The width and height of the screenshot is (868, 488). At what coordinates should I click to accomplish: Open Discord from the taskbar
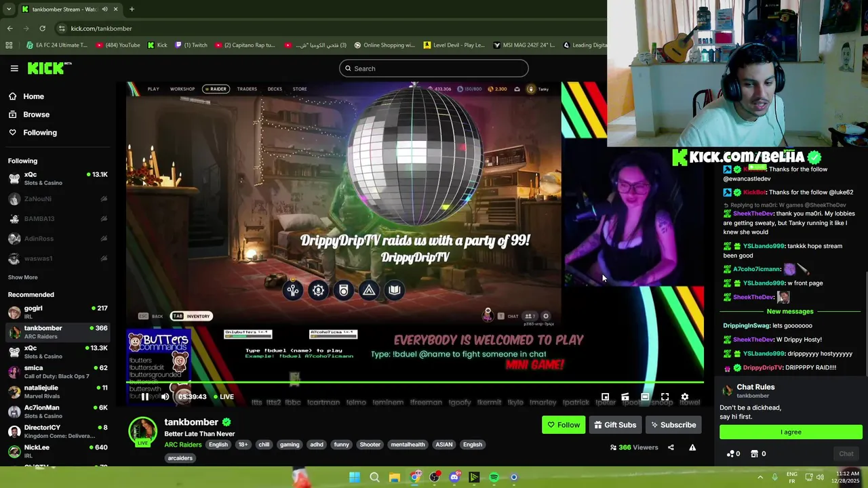click(454, 477)
